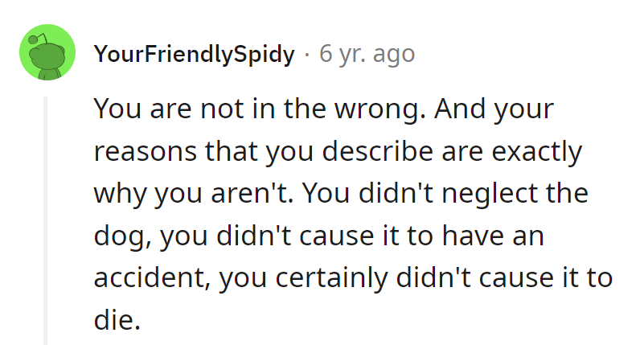This screenshot has width=644, height=345.
Task: Click the word "why" starting the third line
Action: (118, 194)
